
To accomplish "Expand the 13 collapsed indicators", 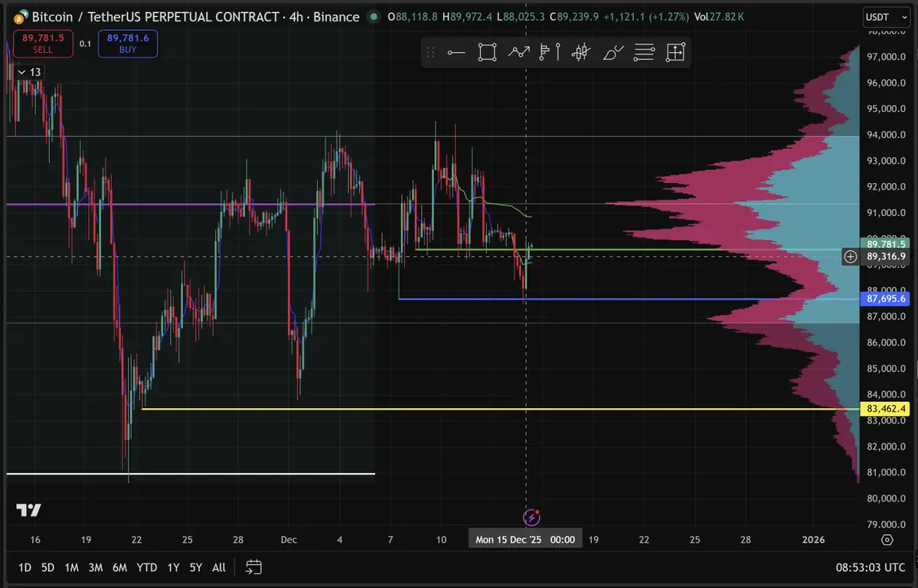I will coord(29,72).
